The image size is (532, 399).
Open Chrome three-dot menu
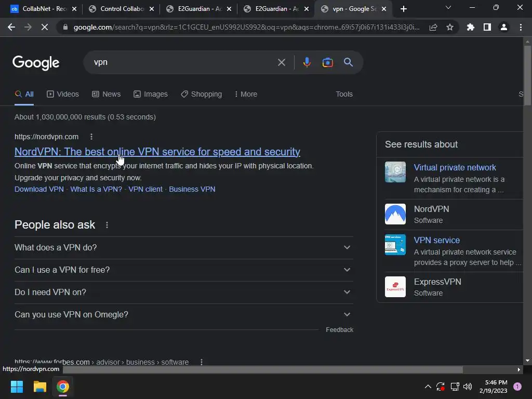click(521, 27)
